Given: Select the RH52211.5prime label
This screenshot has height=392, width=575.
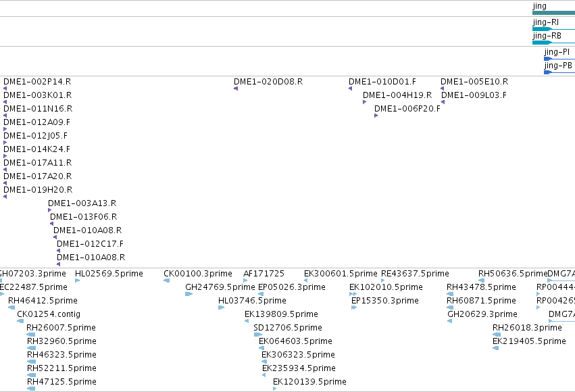Looking at the screenshot, I should coord(61,368).
